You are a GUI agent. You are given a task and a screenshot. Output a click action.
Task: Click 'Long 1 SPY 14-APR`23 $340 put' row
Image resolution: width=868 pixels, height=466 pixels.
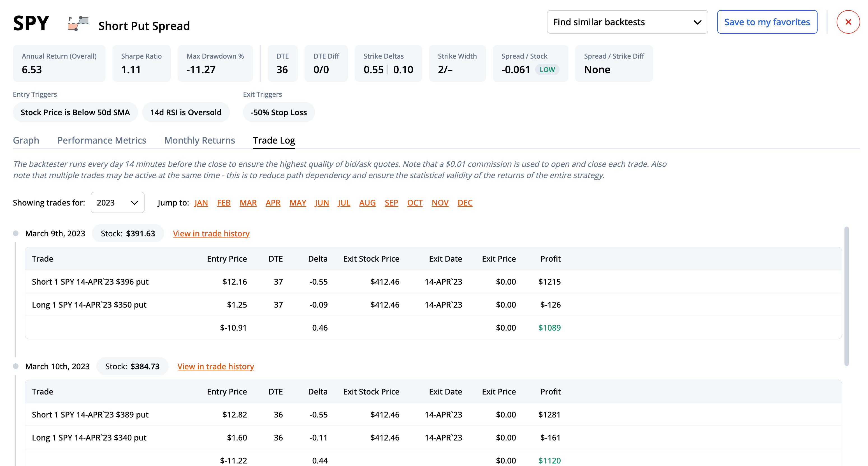[433, 437]
